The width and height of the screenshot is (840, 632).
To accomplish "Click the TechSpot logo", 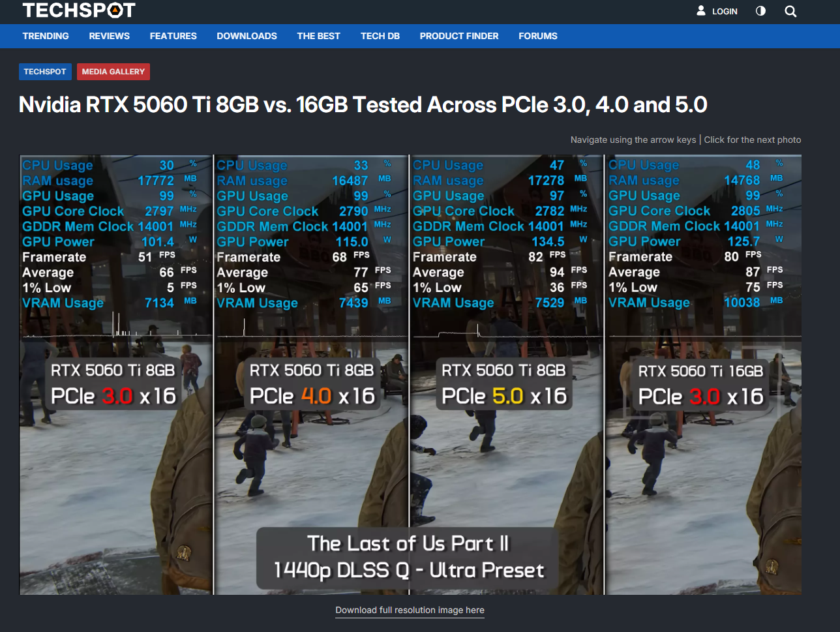I will tap(79, 10).
